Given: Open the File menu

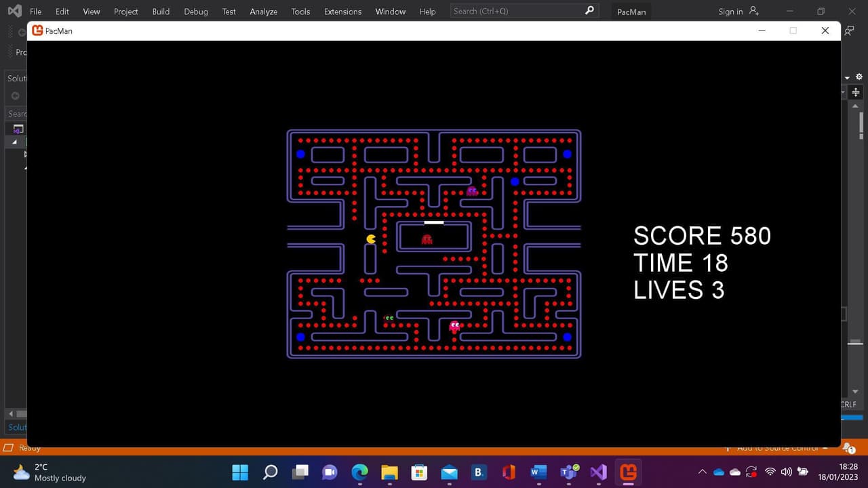Looking at the screenshot, I should pyautogui.click(x=35, y=12).
